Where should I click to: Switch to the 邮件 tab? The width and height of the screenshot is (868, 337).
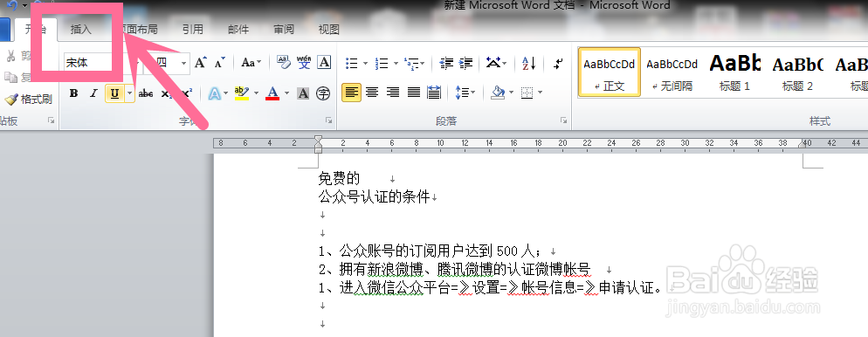point(238,30)
